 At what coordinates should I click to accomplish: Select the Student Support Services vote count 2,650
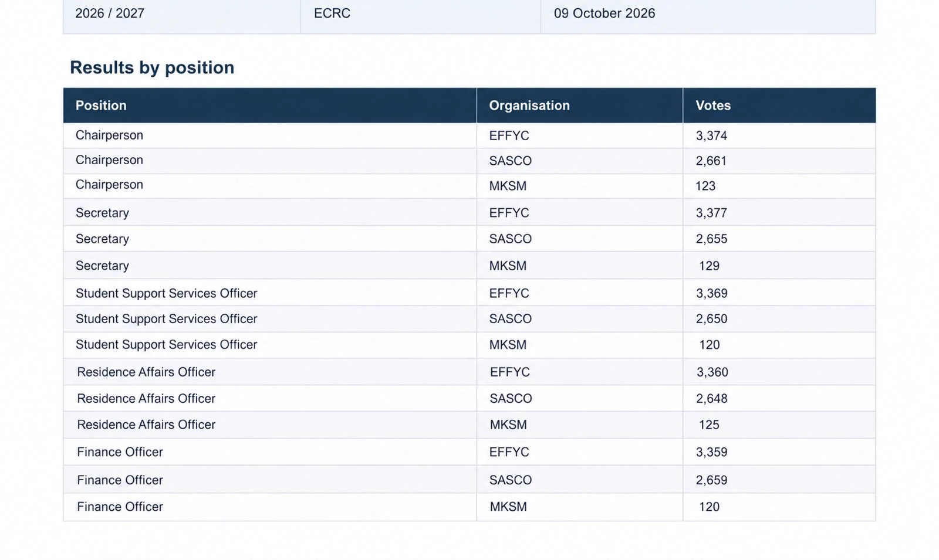711,319
